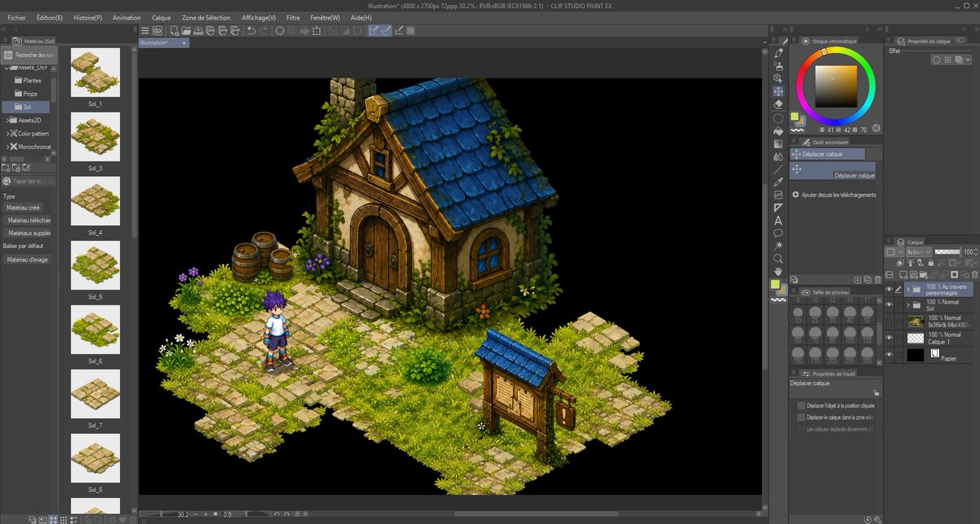The image size is (980, 524).
Task: Show the hidden 8a396e3b image layer
Action: point(889,322)
